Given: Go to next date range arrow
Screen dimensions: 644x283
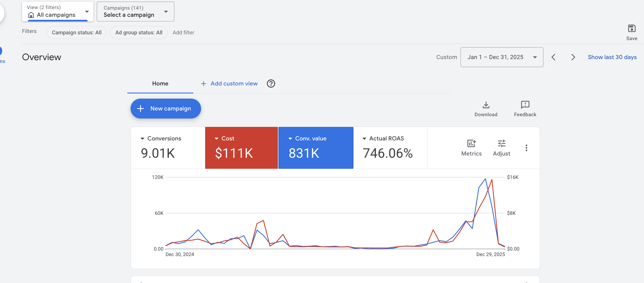Looking at the screenshot, I should [573, 57].
